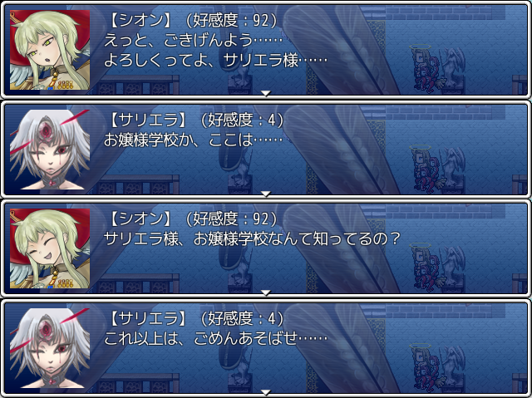Click 好感度：92 label in first dialogue box
Image resolution: width=532 pixels, height=398 pixels.
tap(231, 21)
